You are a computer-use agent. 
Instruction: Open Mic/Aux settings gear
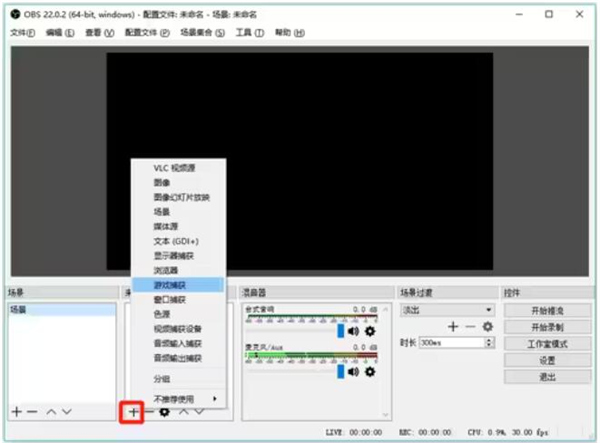(370, 371)
